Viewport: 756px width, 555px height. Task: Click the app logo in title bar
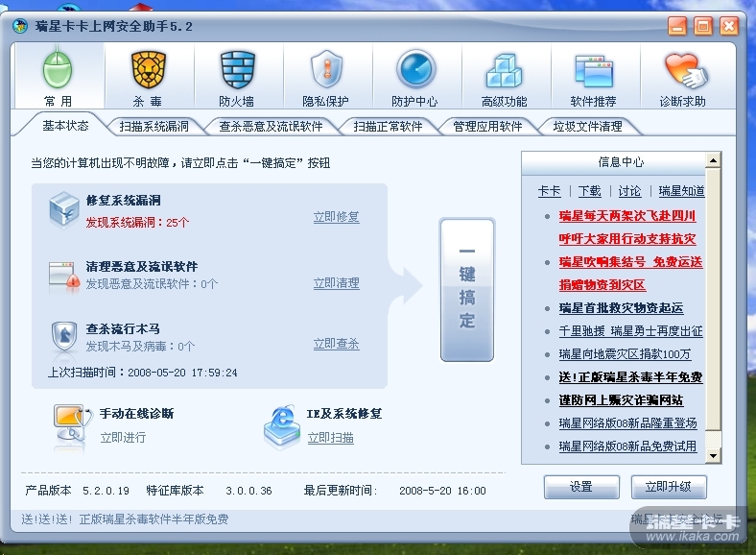point(20,26)
